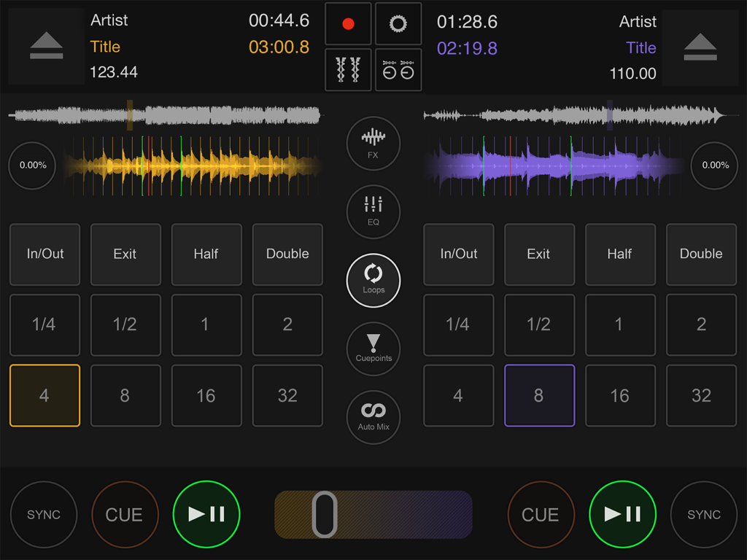The image size is (747, 560).
Task: Start recording the mix
Action: [348, 23]
